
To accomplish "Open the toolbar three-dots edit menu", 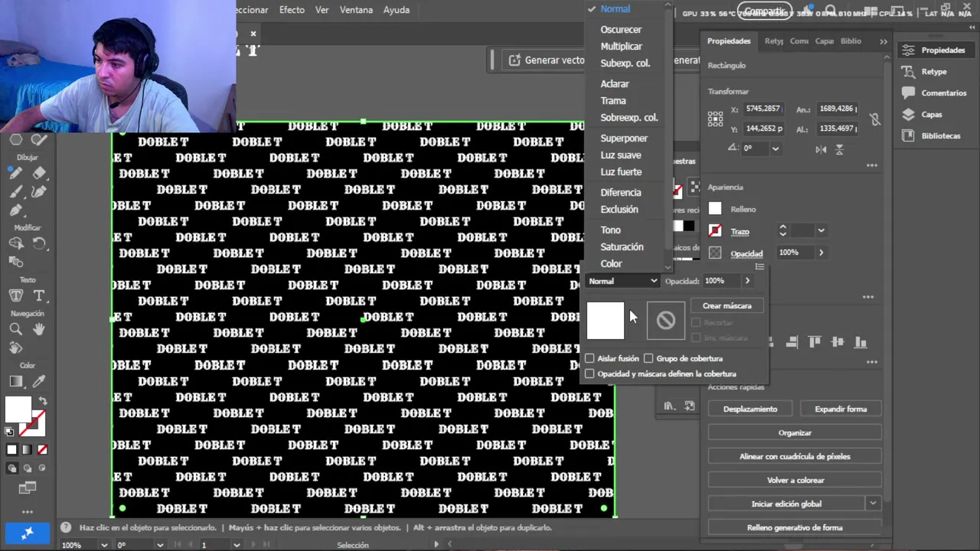I will pos(28,512).
